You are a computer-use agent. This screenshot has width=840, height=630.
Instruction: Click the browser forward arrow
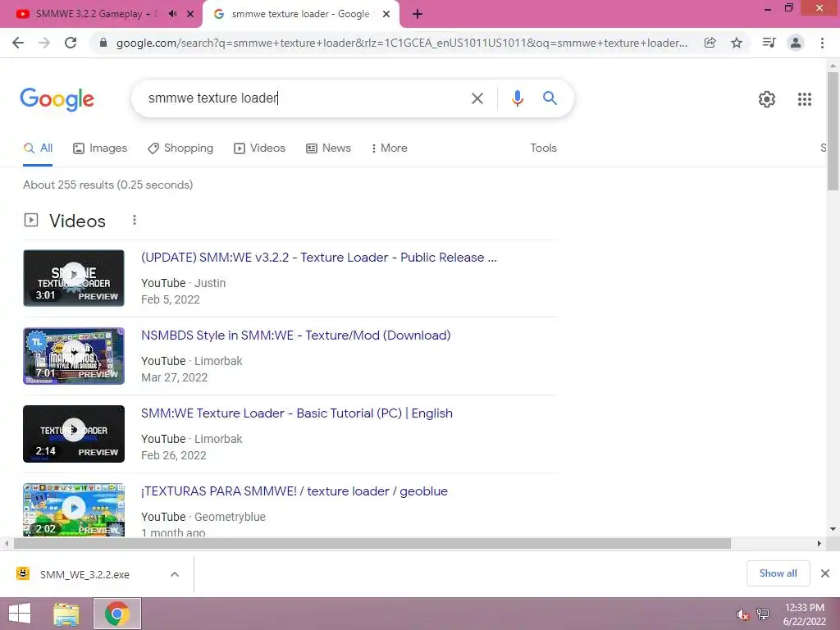click(44, 43)
